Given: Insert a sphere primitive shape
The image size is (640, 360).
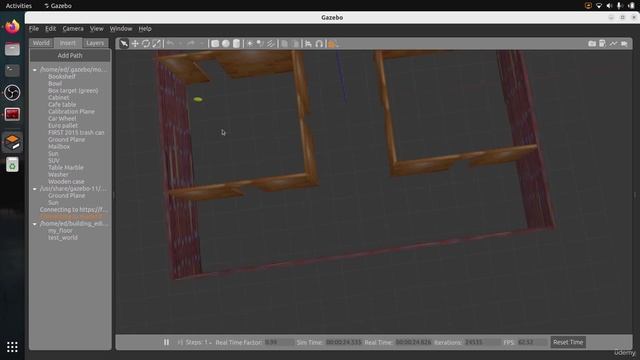Looking at the screenshot, I should click(x=226, y=44).
